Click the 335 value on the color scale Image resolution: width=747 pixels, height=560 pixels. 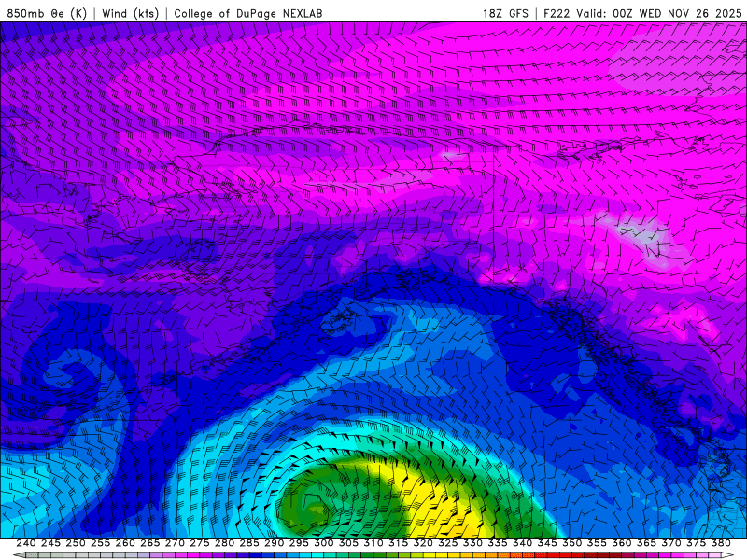[498, 543]
